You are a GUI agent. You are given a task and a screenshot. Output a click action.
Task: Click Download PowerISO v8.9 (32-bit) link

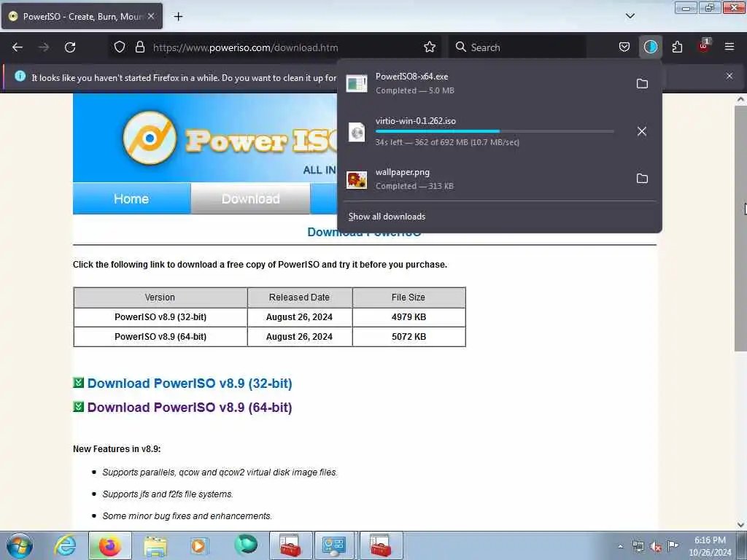tap(190, 384)
